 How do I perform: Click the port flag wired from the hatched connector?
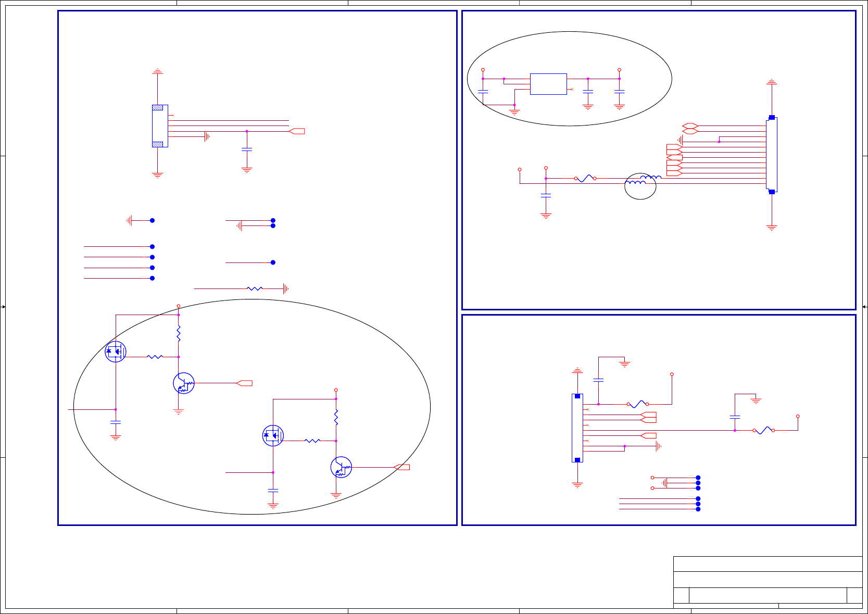[296, 131]
